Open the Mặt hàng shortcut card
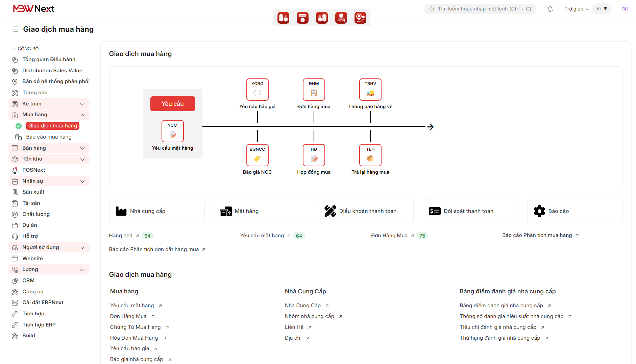Image resolution: width=636 pixels, height=364 pixels. pos(261,211)
